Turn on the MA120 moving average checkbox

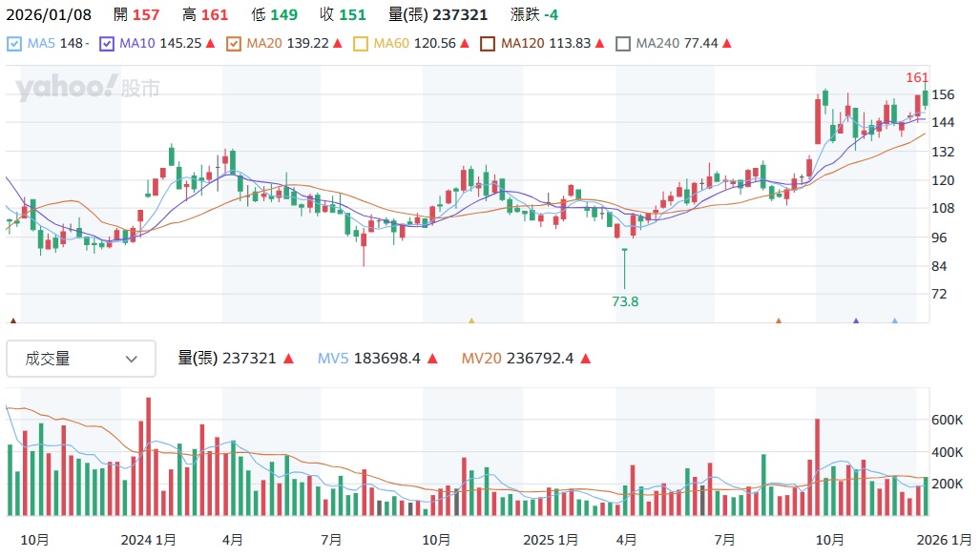pyautogui.click(x=488, y=44)
